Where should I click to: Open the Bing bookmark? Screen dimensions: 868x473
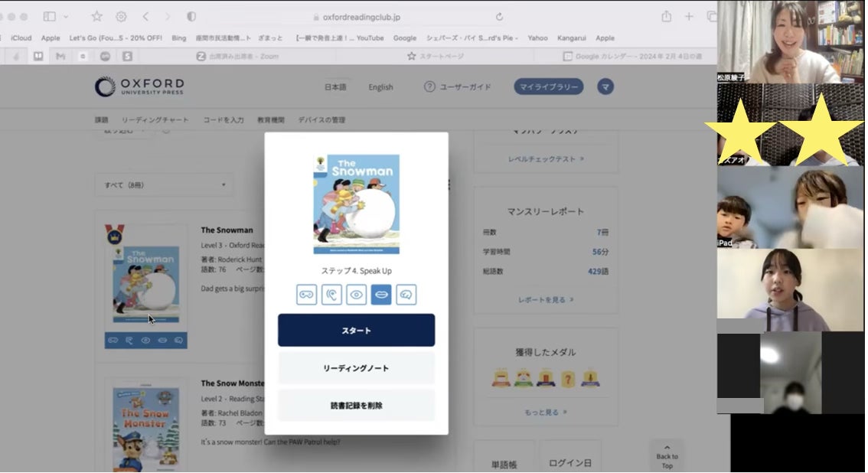(x=179, y=38)
